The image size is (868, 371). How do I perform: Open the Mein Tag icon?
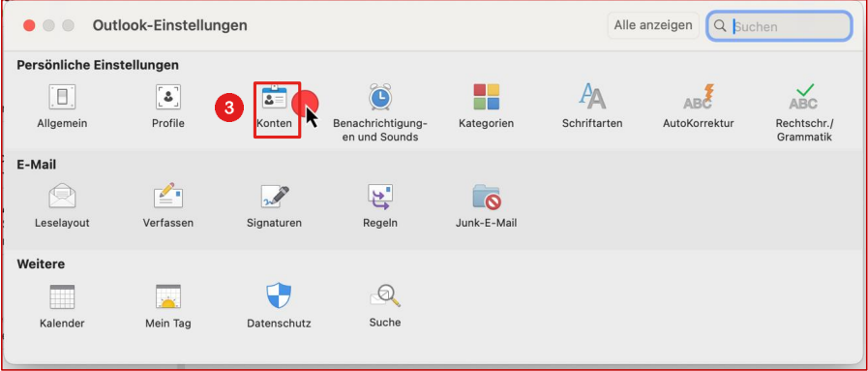pyautogui.click(x=167, y=296)
